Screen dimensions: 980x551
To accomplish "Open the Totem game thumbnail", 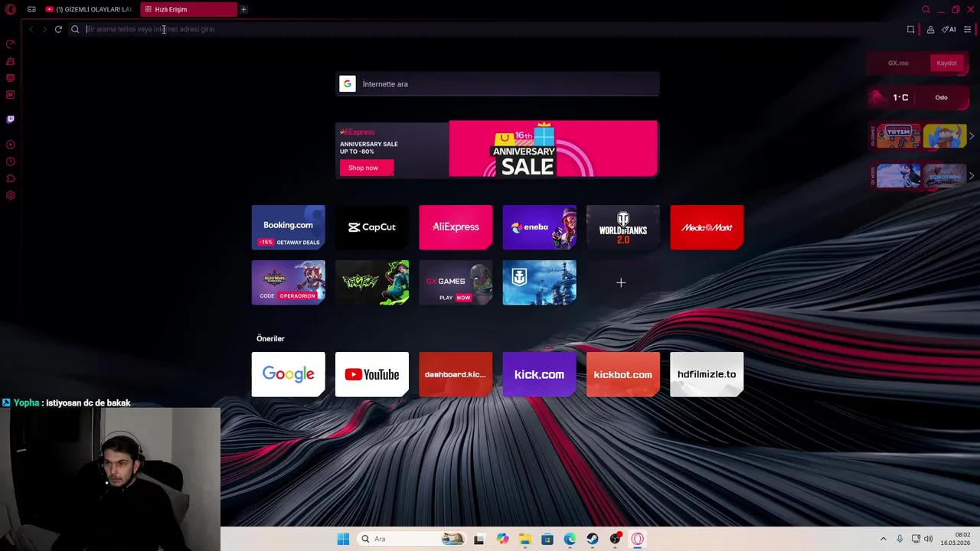I will 898,136.
